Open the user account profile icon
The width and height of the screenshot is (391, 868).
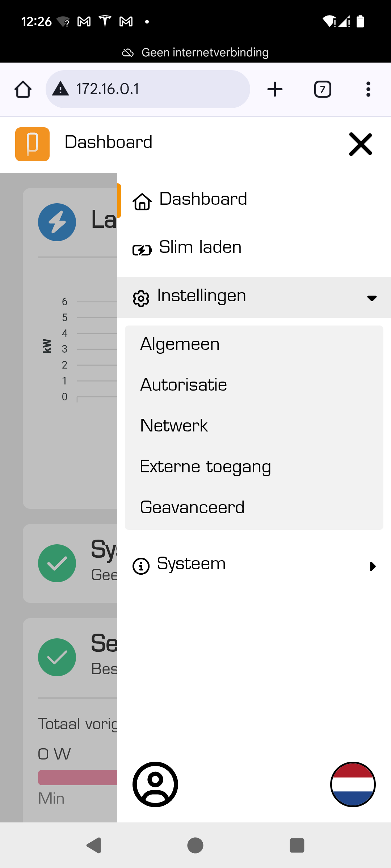155,784
